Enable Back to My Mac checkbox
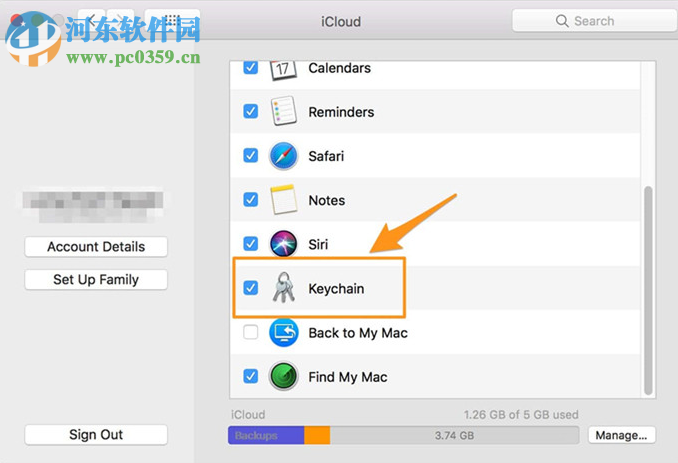This screenshot has width=678, height=463. [x=251, y=332]
